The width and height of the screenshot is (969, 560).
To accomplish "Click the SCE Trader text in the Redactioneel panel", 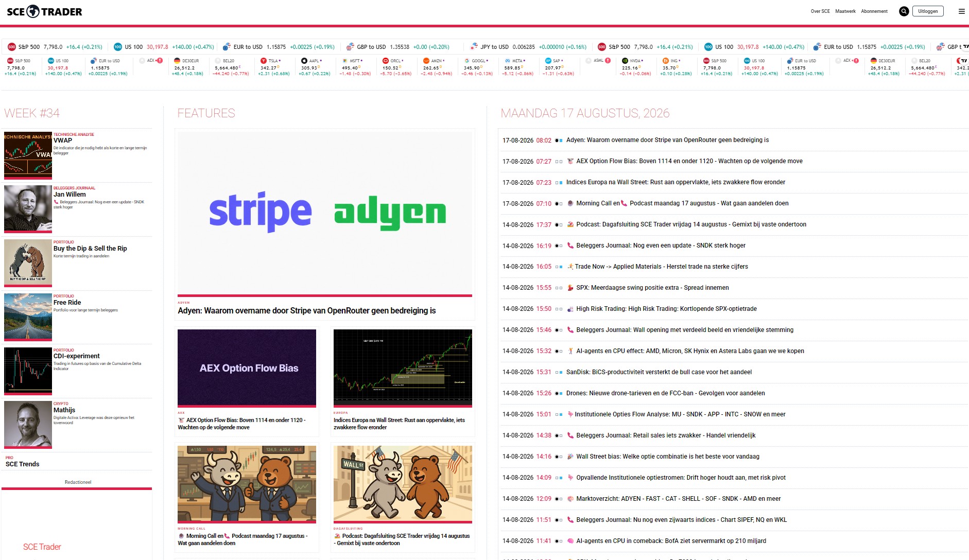I will 42,547.
